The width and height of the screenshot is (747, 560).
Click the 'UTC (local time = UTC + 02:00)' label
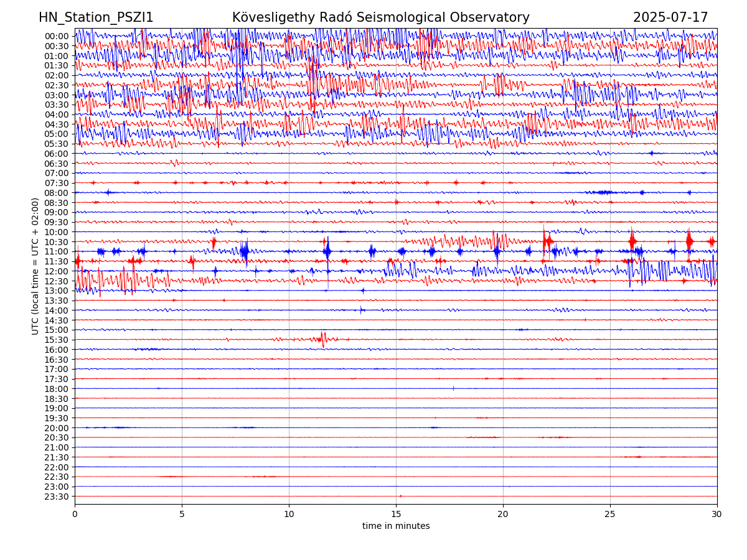coord(35,266)
